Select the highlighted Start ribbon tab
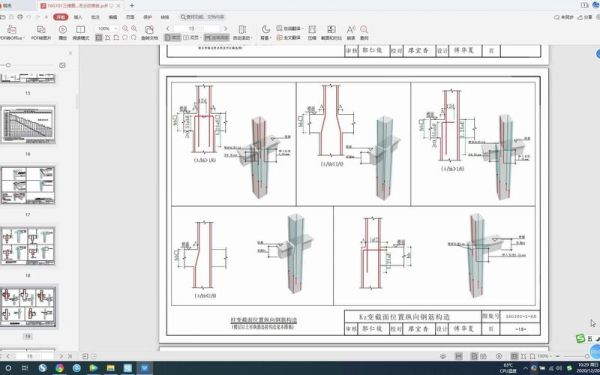The height and width of the screenshot is (375, 600). [x=60, y=17]
